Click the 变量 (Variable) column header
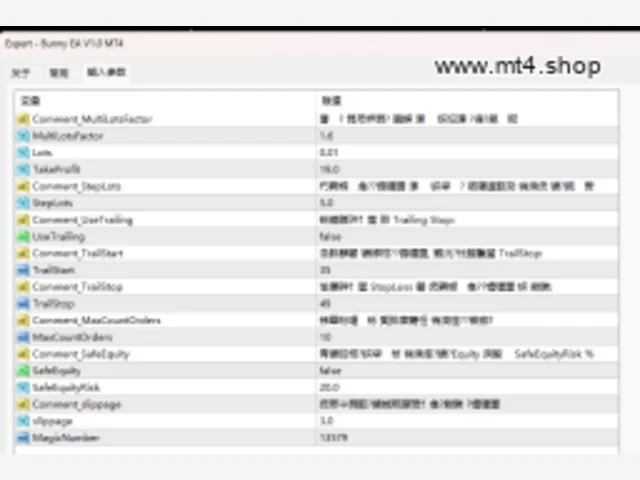Image resolution: width=640 pixels, height=480 pixels. tap(30, 101)
